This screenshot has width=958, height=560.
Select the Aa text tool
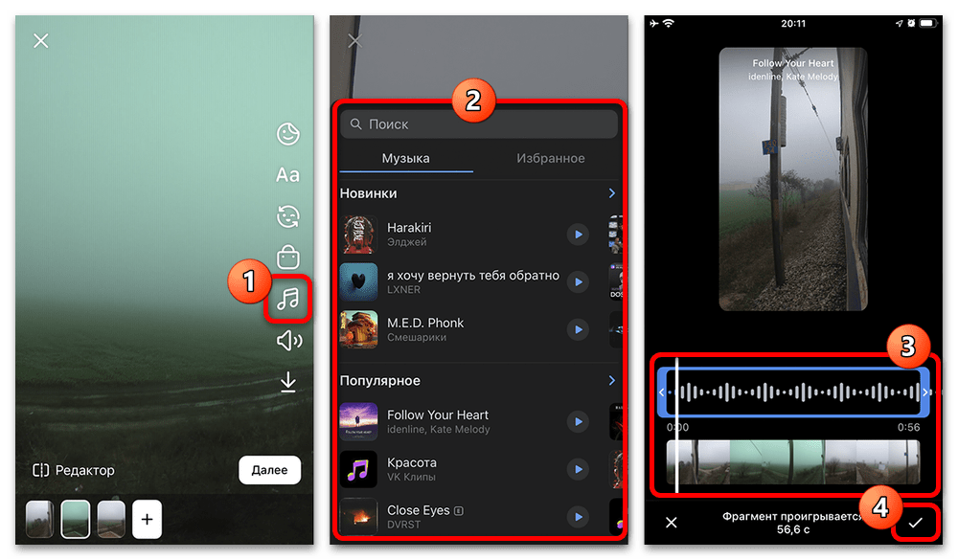(287, 174)
